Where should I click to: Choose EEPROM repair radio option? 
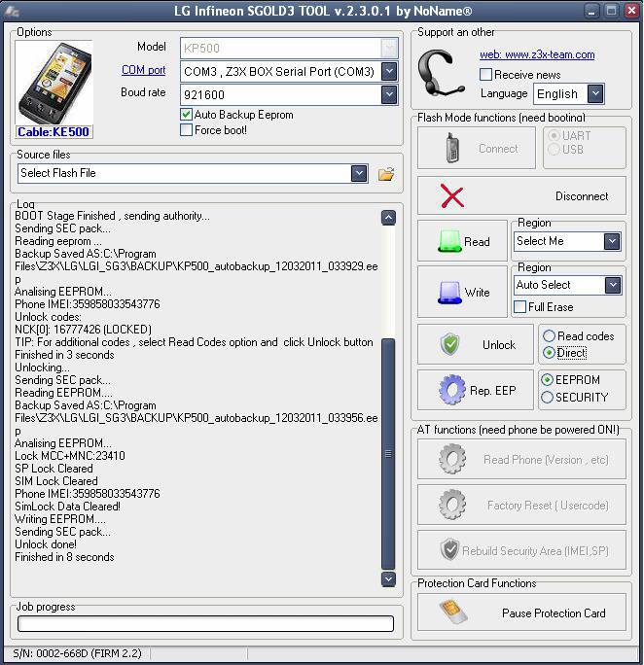pyautogui.click(x=548, y=379)
